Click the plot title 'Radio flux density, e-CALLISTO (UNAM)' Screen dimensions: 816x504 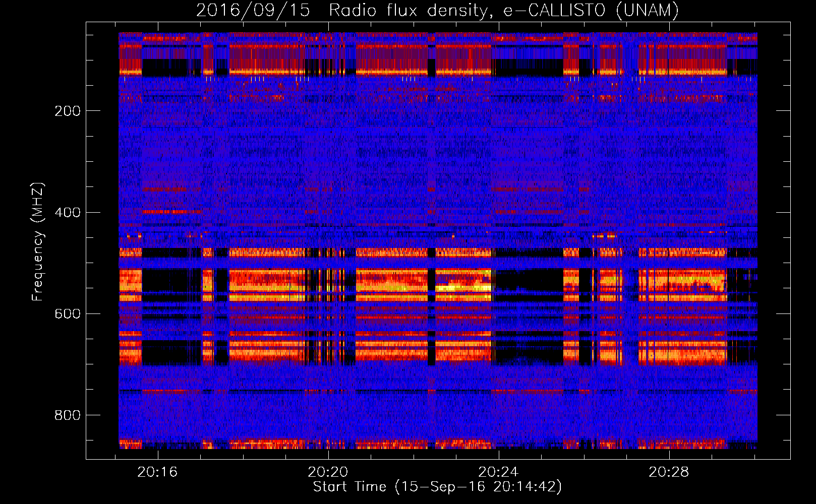click(504, 11)
